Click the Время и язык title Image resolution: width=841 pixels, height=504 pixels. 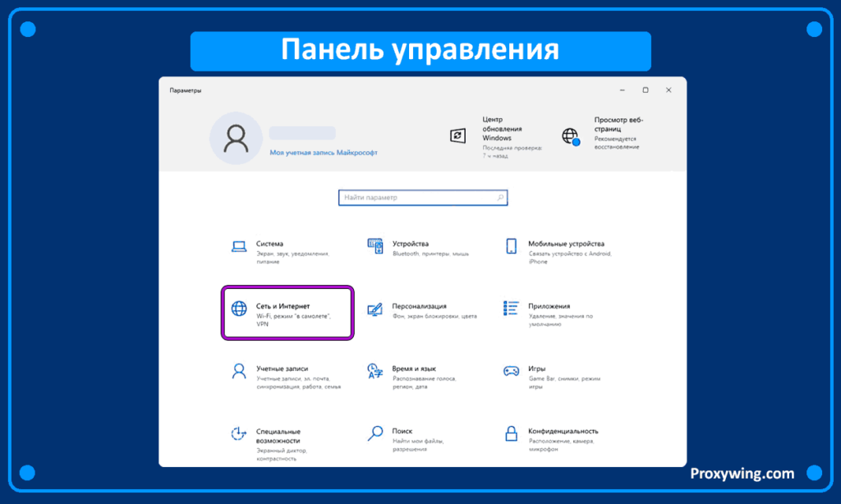click(414, 369)
